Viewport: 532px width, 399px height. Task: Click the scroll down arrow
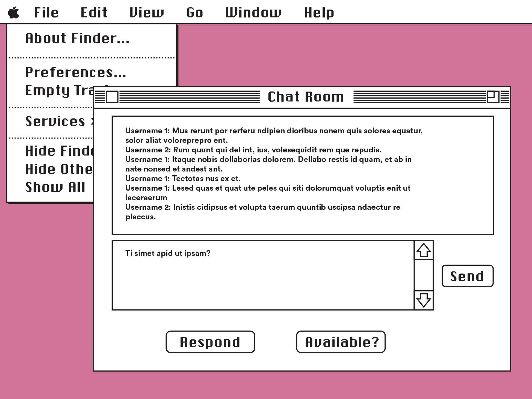(424, 300)
